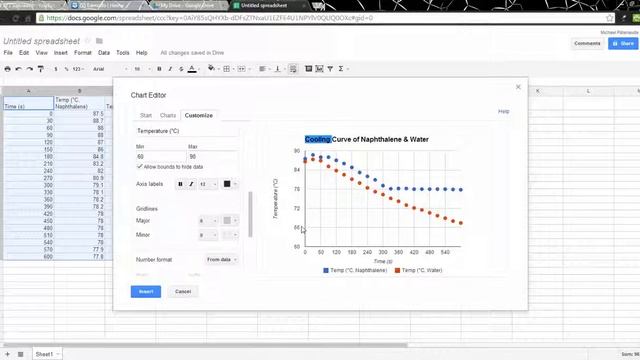Open the Insert menu
640x360 pixels.
[x=60, y=53]
